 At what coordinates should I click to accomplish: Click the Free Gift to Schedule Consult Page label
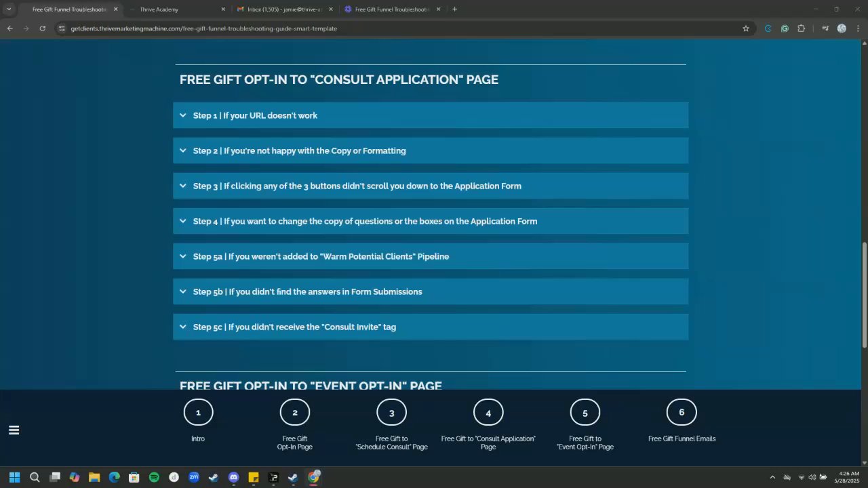click(391, 443)
